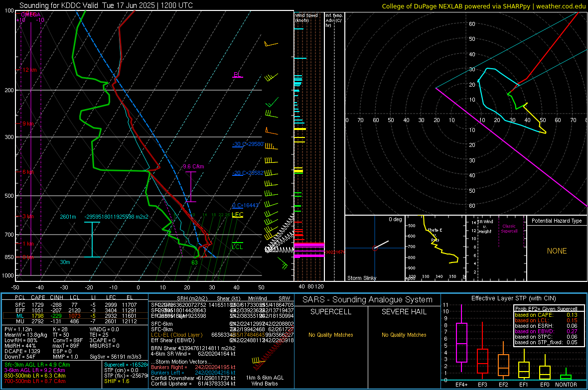Click the SUPERCELL column header

[x=331, y=312]
